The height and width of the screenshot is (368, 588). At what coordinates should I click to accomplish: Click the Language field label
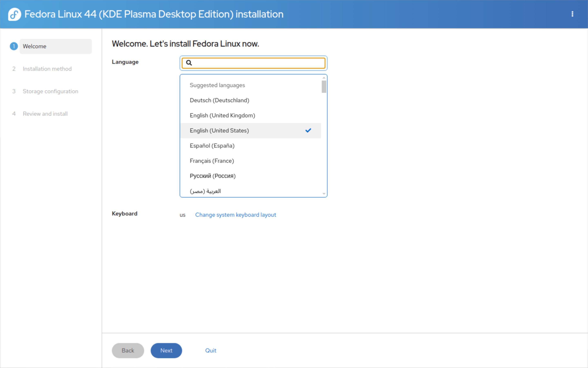[125, 62]
